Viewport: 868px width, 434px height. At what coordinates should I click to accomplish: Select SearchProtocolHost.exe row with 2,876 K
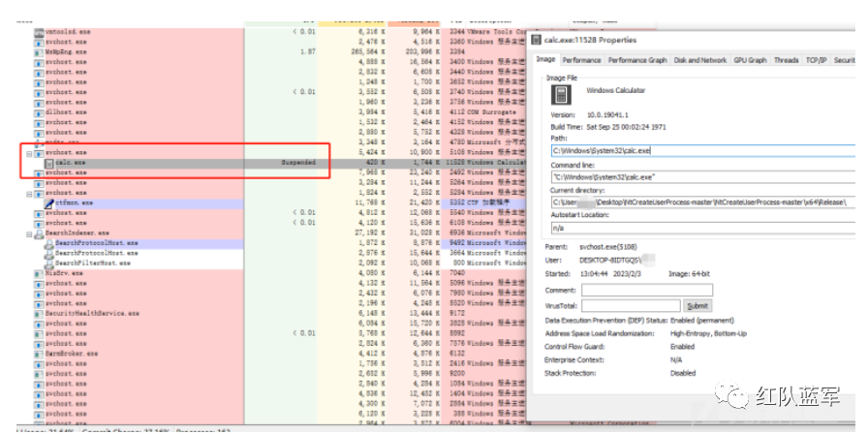pos(96,254)
